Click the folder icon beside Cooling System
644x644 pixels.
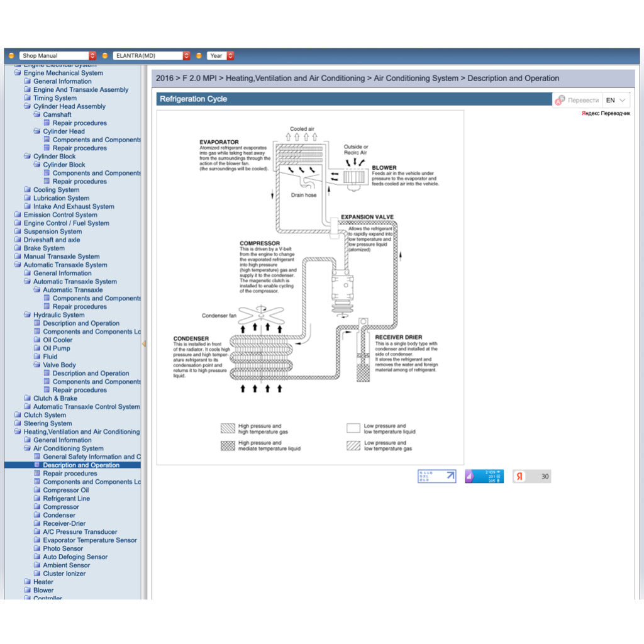point(27,189)
